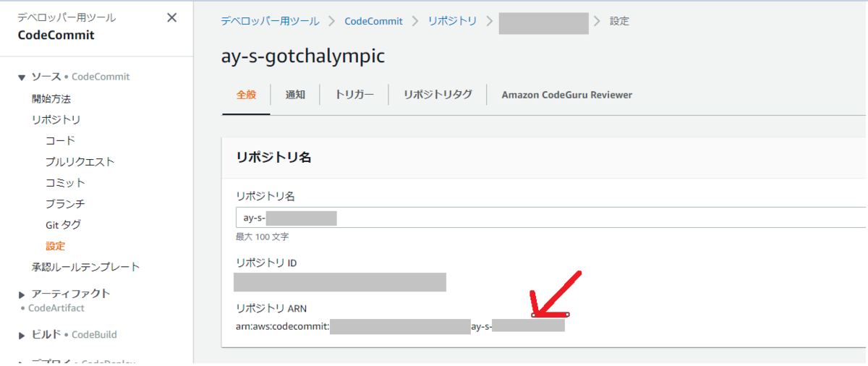Open 開始方法 in the sidebar
Viewport: 868px width, 366px height.
(x=51, y=98)
